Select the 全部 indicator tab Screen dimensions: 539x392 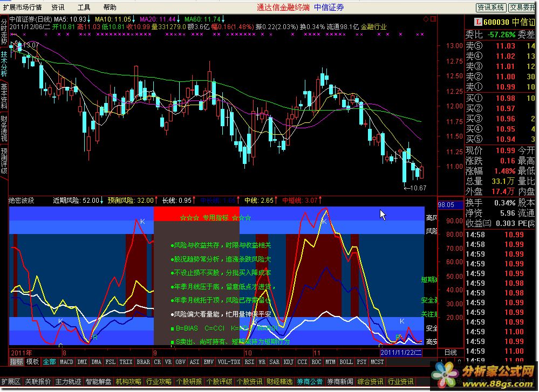pos(49,362)
